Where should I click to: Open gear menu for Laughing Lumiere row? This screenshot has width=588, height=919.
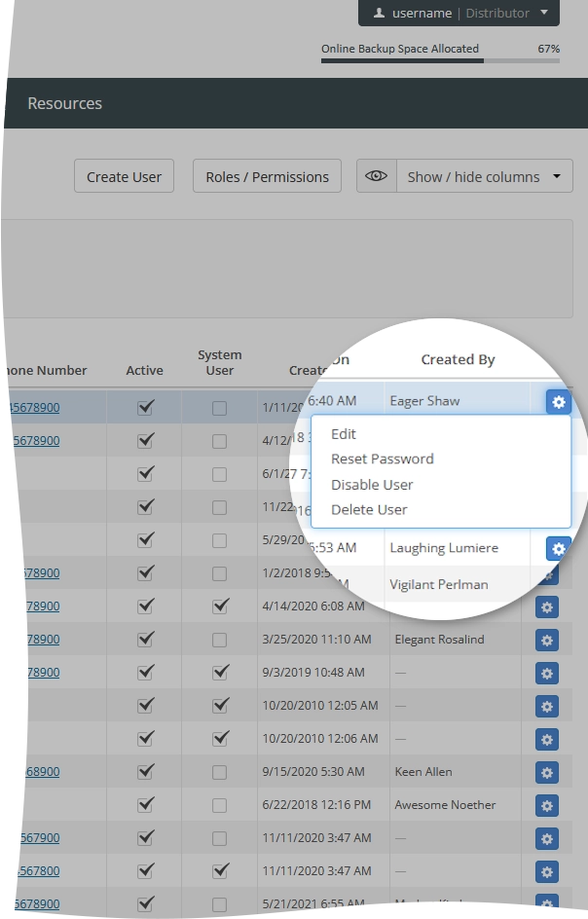click(x=559, y=549)
